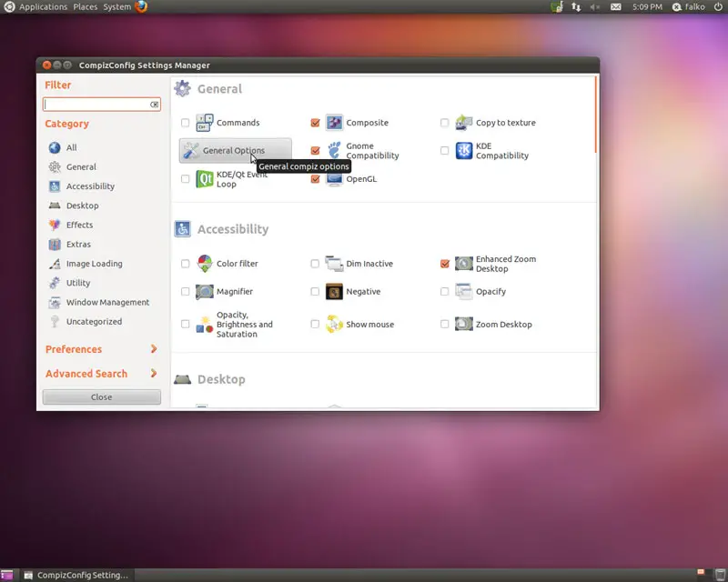Open the Places menu
The width and height of the screenshot is (728, 582).
(x=85, y=6)
